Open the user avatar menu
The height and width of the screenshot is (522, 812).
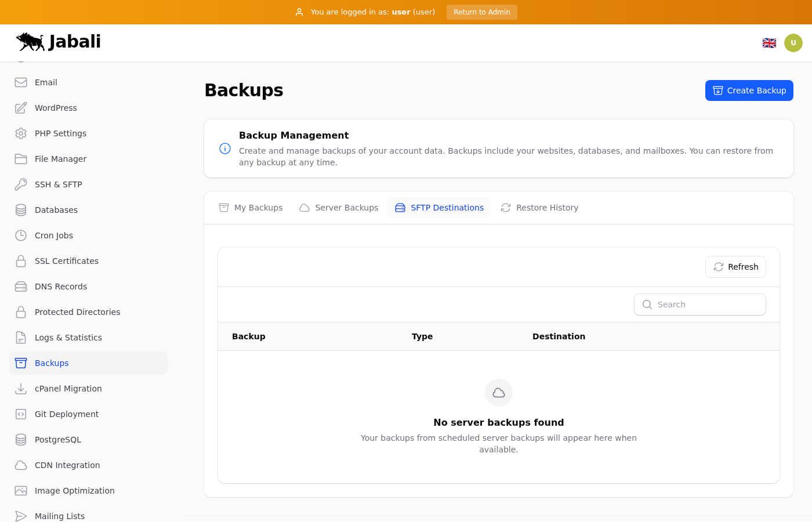[793, 43]
